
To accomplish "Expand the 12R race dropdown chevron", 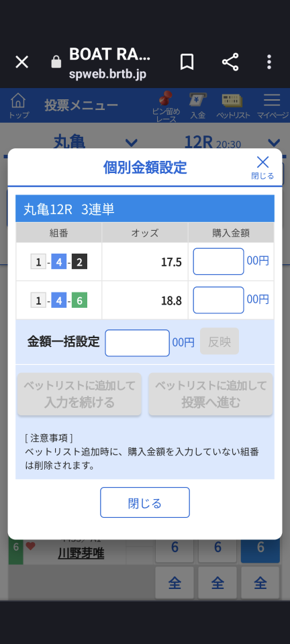I will click(273, 143).
